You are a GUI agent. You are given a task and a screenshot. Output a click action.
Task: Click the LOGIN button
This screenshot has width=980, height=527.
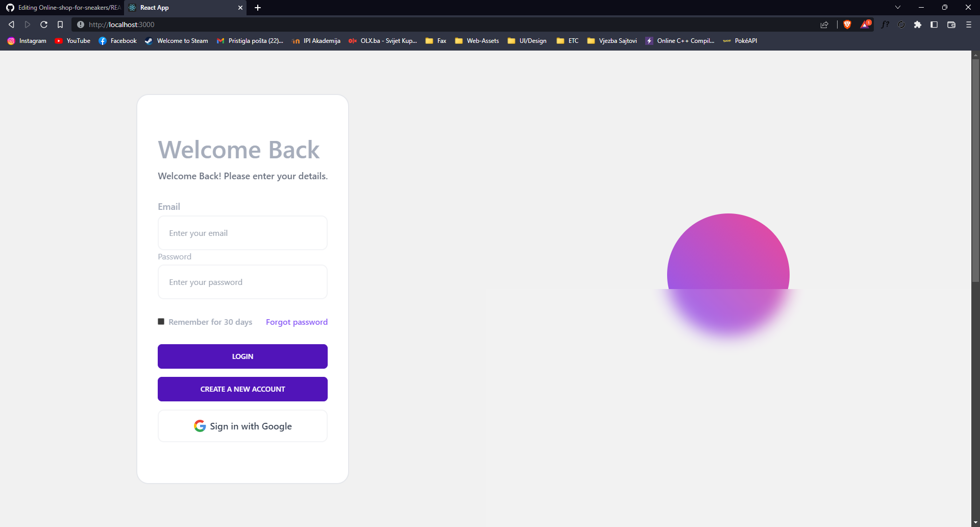242,356
